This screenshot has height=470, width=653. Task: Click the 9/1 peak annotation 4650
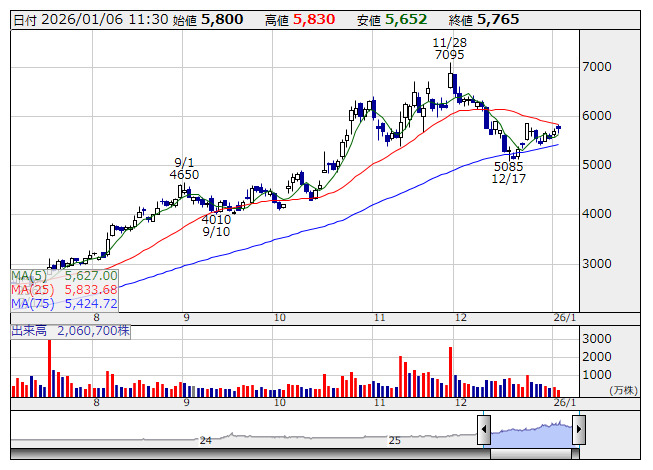click(x=184, y=174)
